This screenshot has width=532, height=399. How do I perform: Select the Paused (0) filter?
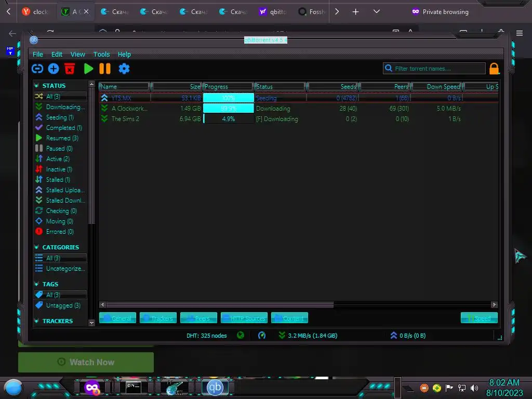tap(60, 148)
